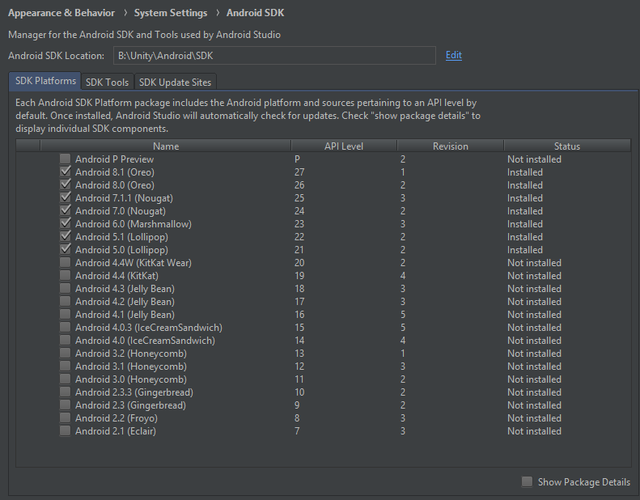640x500 pixels.
Task: Uncheck Android 6.0 (Marshmallow) checkbox
Action: pyautogui.click(x=65, y=224)
